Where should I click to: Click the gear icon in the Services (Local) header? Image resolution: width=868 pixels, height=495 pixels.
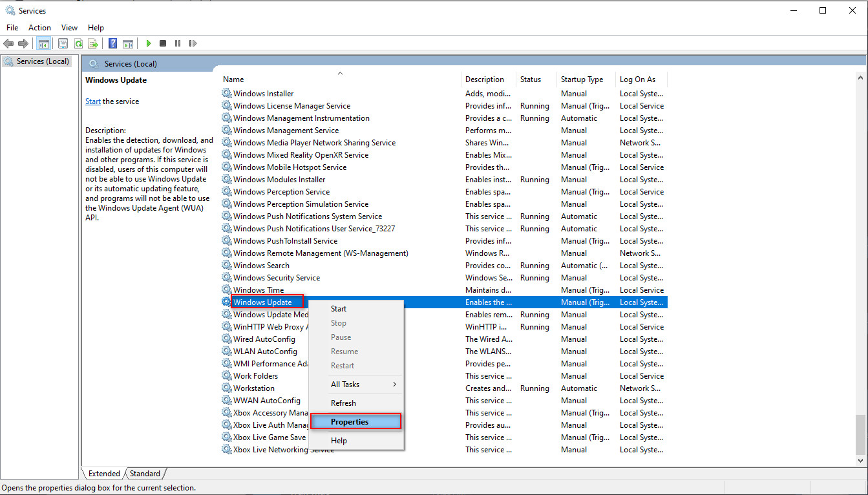[94, 63]
